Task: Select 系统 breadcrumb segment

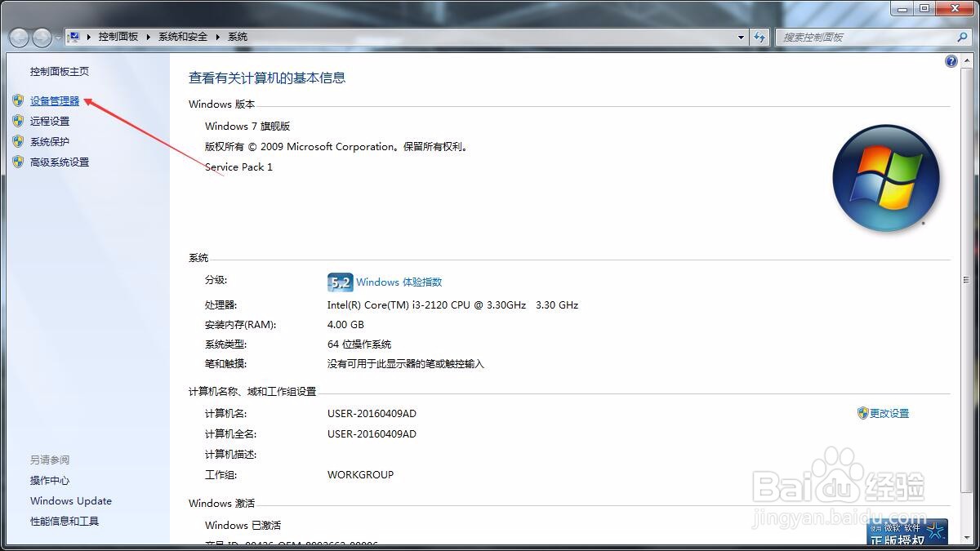Action: click(x=238, y=37)
